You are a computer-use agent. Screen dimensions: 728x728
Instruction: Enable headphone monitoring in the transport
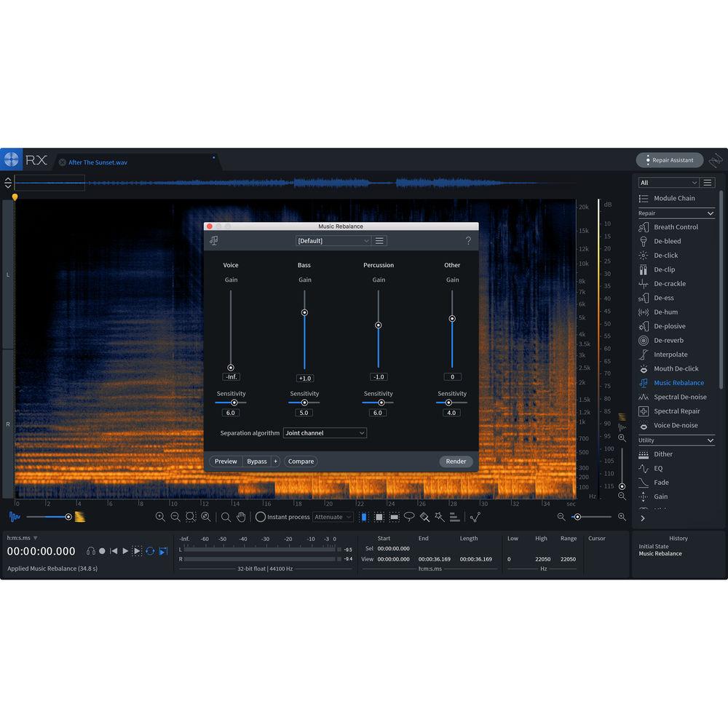pyautogui.click(x=91, y=551)
